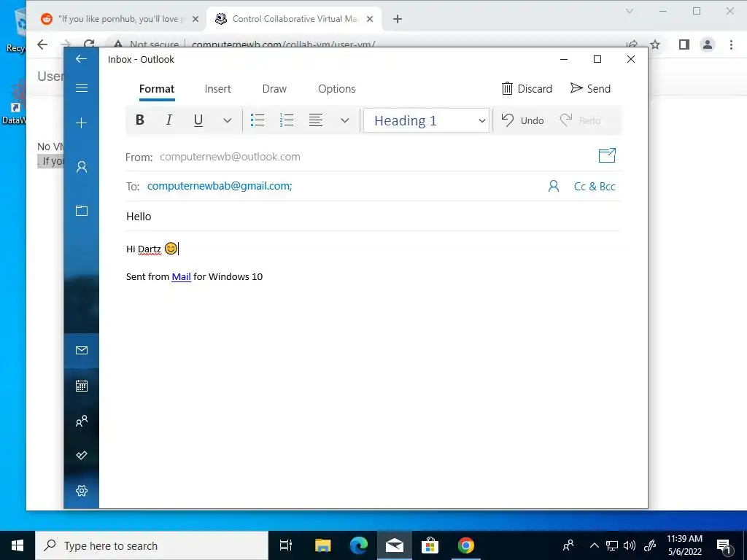
Task: Show hidden system tray icons
Action: pyautogui.click(x=594, y=545)
